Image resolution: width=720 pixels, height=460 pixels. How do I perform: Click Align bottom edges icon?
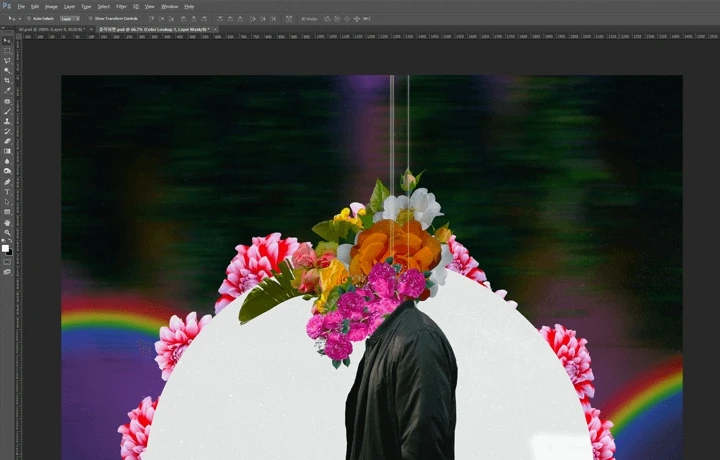tap(171, 19)
